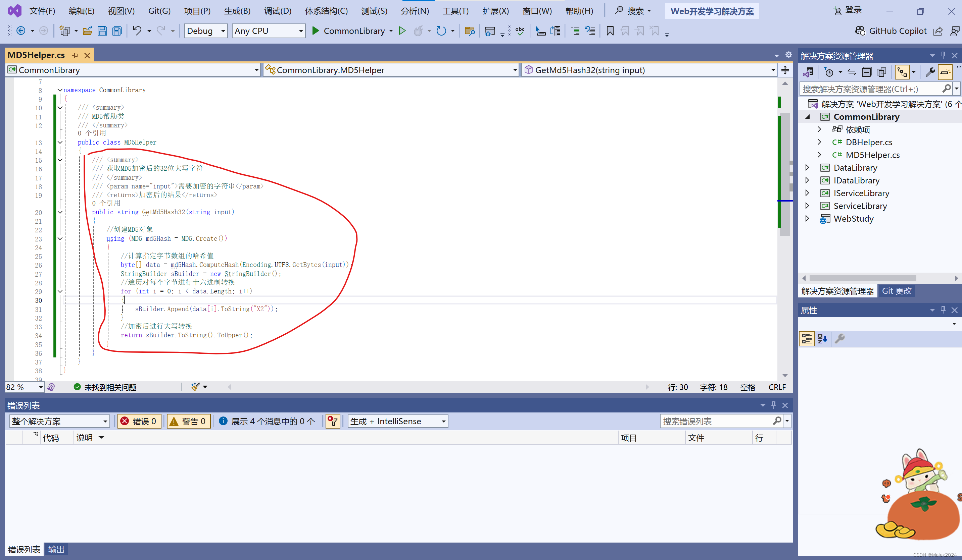Image resolution: width=962 pixels, height=560 pixels.
Task: Expand the DataLibrary project node
Action: pos(807,167)
